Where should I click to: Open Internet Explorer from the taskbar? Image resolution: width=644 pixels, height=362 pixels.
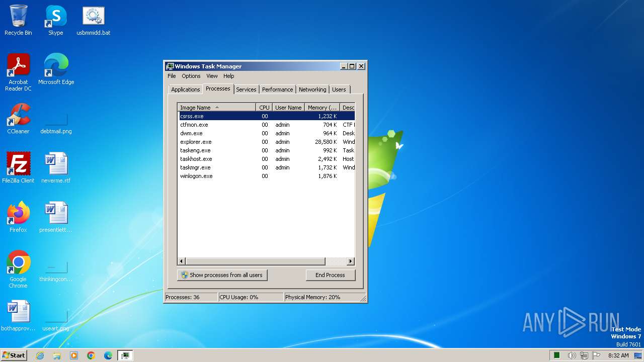[x=40, y=355]
